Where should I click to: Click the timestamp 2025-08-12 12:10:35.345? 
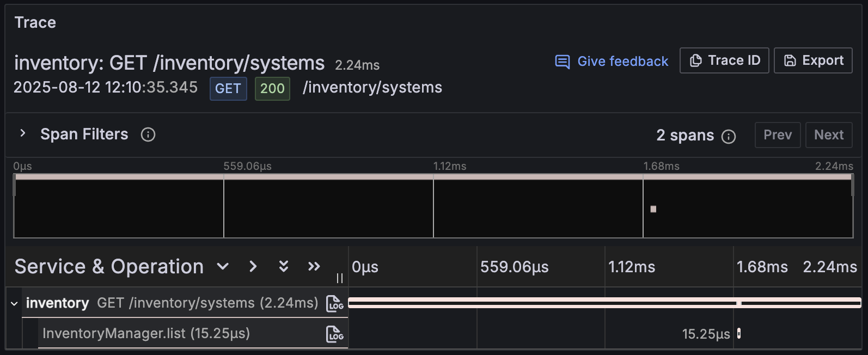click(x=106, y=87)
